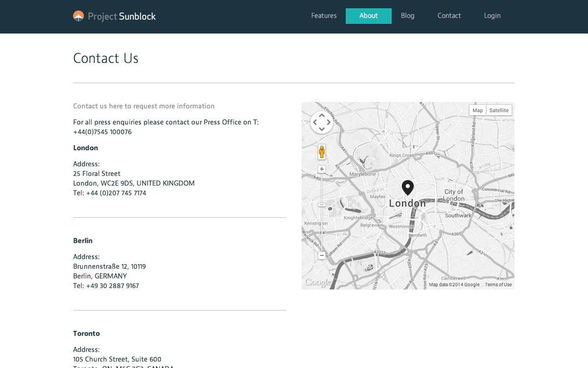Viewport: 588px width, 368px height.
Task: Click the 'Camberwell' map label
Action: point(453,278)
